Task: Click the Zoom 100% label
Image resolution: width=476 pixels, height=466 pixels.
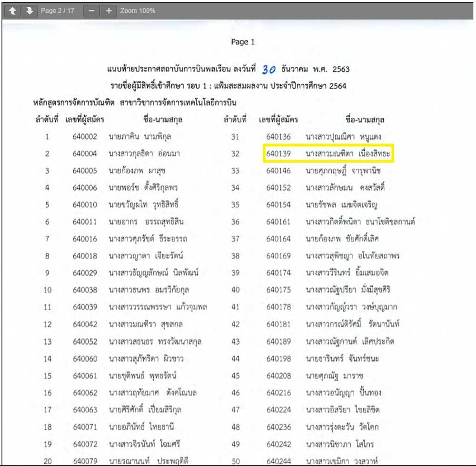Action: (x=138, y=10)
